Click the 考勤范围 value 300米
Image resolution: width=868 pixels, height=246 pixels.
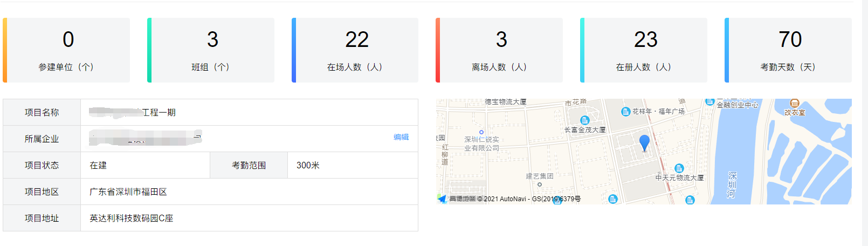tap(308, 165)
